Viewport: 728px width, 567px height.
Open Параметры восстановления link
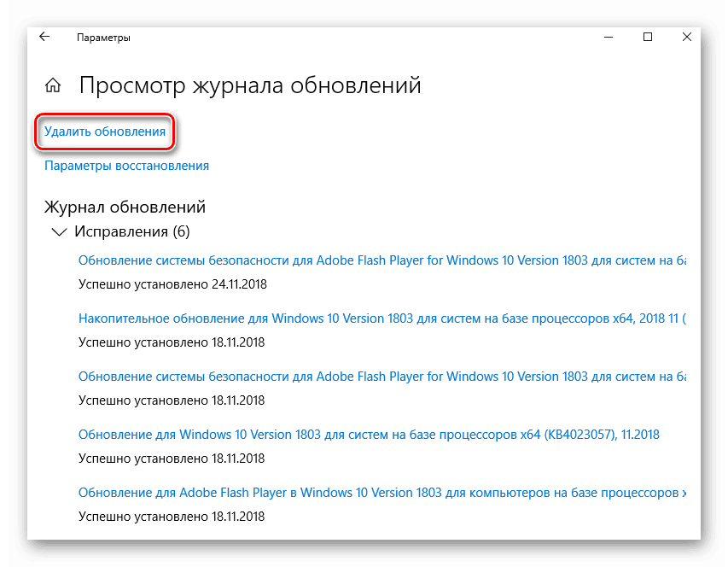pos(126,166)
